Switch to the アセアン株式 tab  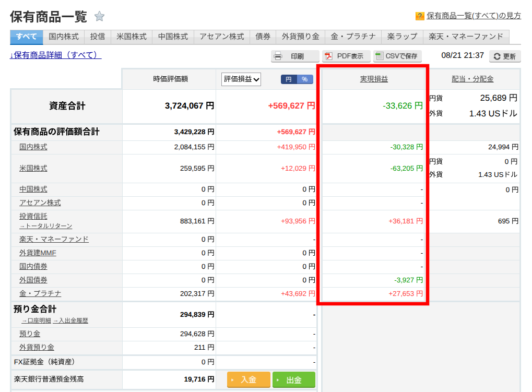point(222,37)
